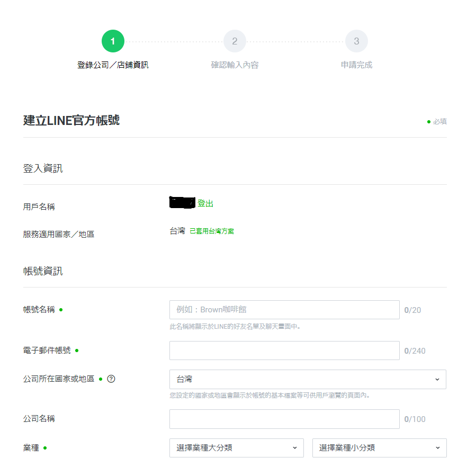Click the 登錄公司／店鋪資訊 step label

point(113,65)
